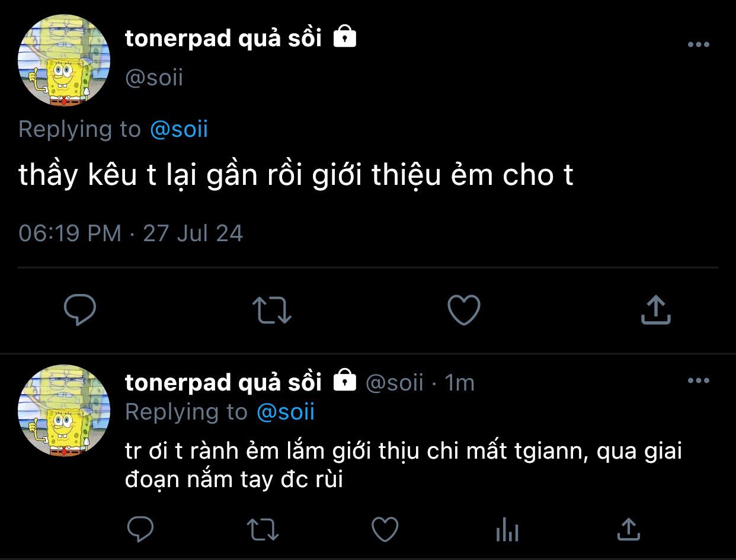Retweet the second reply tweet
The width and height of the screenshot is (736, 560).
(262, 529)
